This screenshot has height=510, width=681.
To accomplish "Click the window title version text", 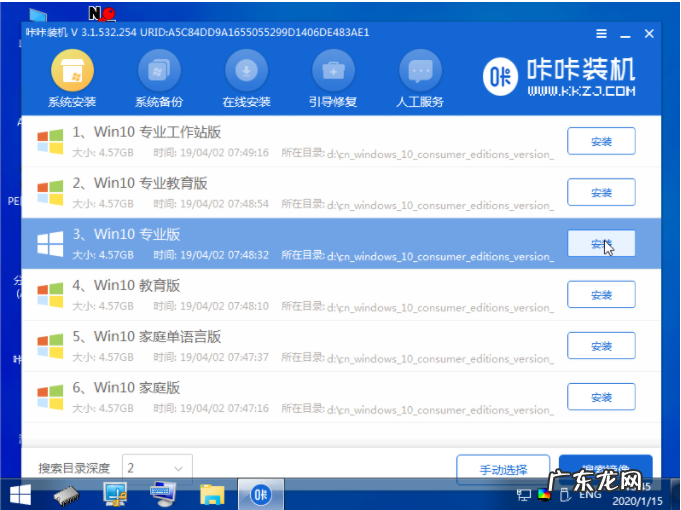I will (x=198, y=33).
